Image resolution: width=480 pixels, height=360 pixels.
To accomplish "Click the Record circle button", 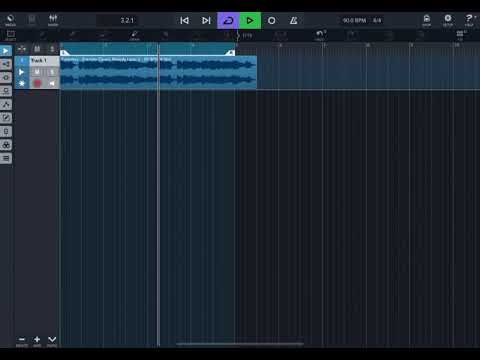I will click(272, 21).
